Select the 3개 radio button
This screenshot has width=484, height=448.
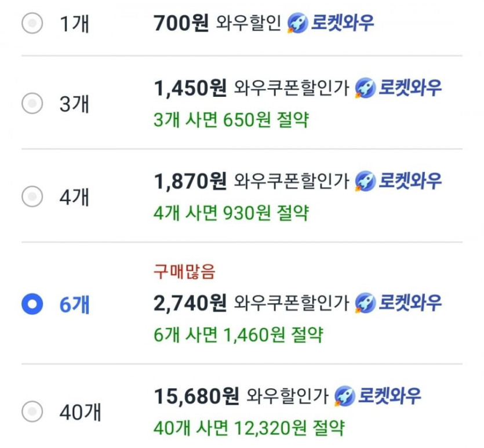pos(32,104)
